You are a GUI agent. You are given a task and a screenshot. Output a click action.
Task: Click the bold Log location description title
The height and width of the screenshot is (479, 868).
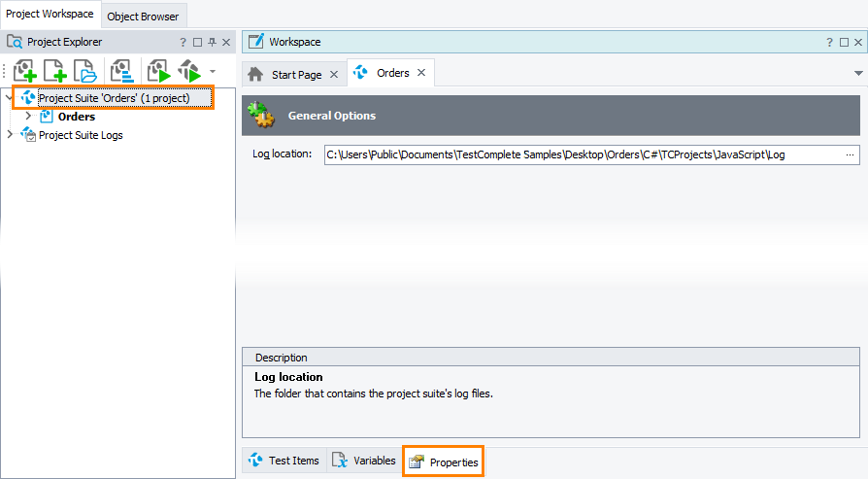point(288,377)
